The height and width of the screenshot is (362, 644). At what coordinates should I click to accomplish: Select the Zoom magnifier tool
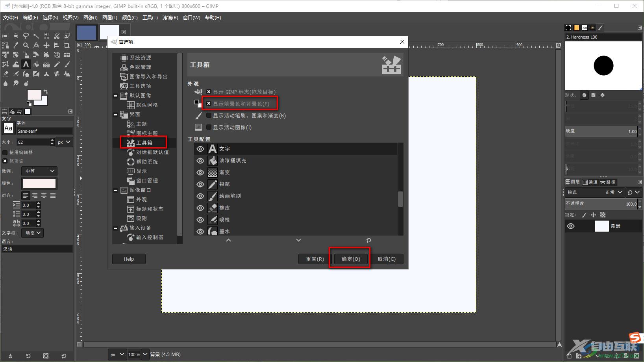tap(26, 45)
